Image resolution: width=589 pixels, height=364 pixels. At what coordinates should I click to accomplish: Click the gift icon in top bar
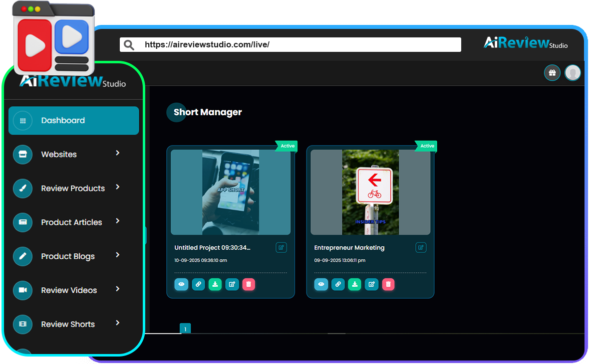coord(552,73)
